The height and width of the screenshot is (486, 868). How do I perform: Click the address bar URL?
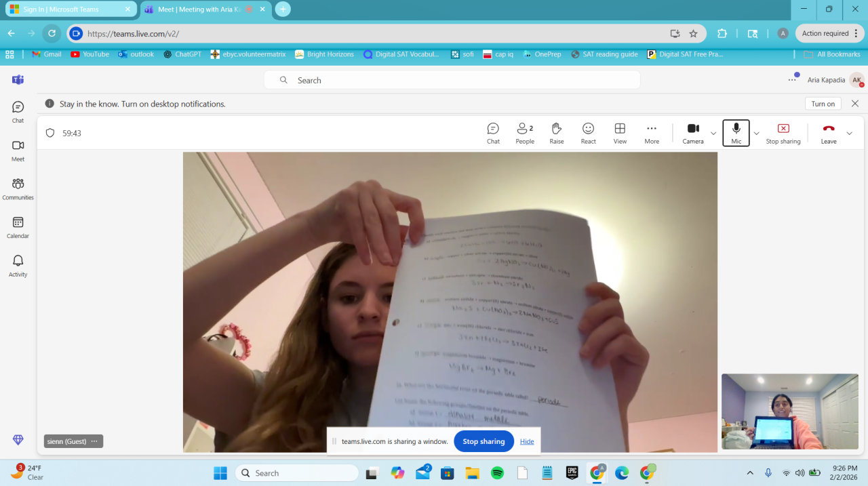click(x=133, y=33)
